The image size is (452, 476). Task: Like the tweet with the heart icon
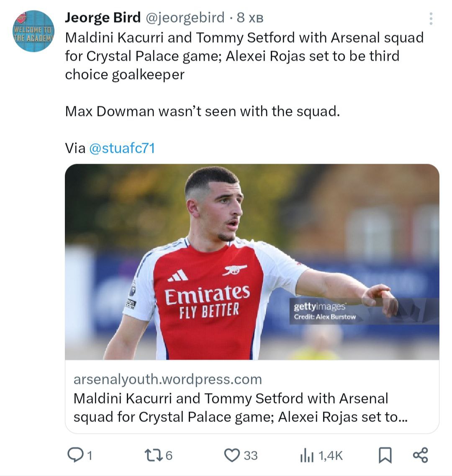[x=232, y=455]
